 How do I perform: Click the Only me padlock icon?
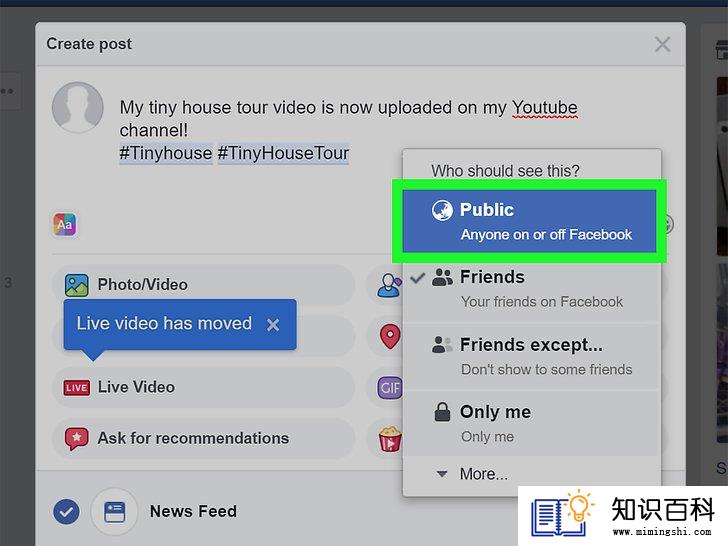442,412
